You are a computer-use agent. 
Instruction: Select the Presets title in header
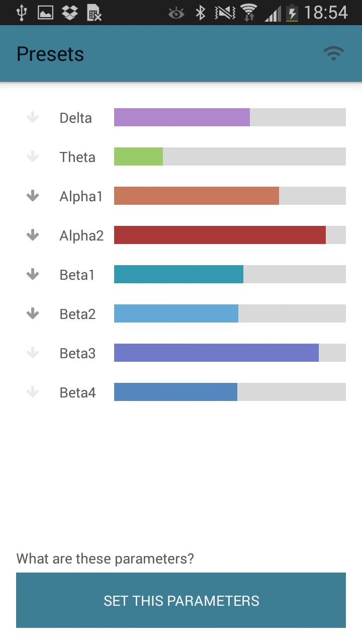click(x=50, y=54)
